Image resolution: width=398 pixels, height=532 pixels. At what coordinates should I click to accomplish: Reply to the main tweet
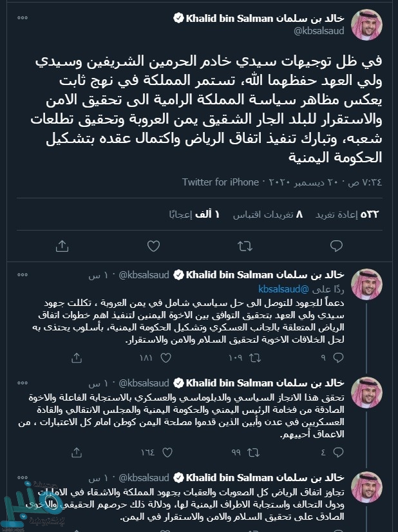coord(336,245)
